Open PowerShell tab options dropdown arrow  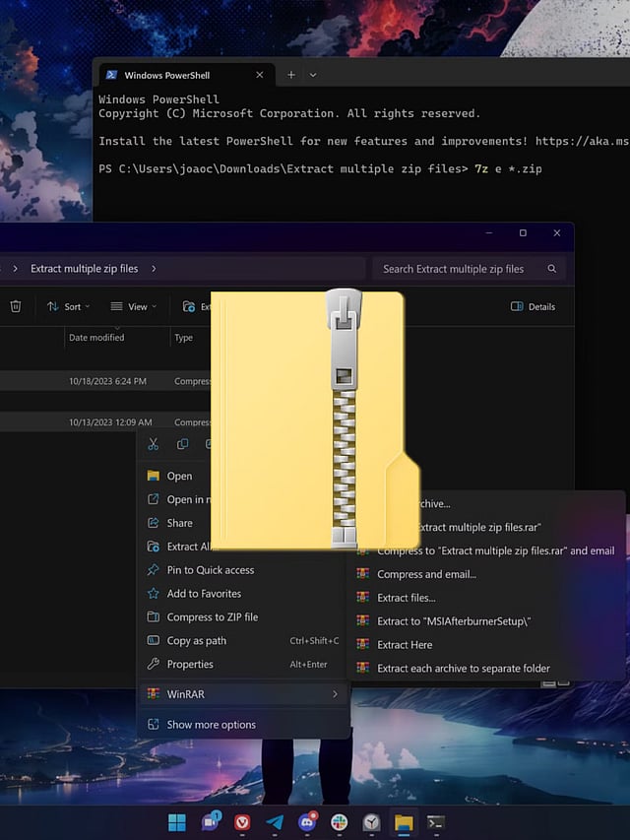click(313, 75)
